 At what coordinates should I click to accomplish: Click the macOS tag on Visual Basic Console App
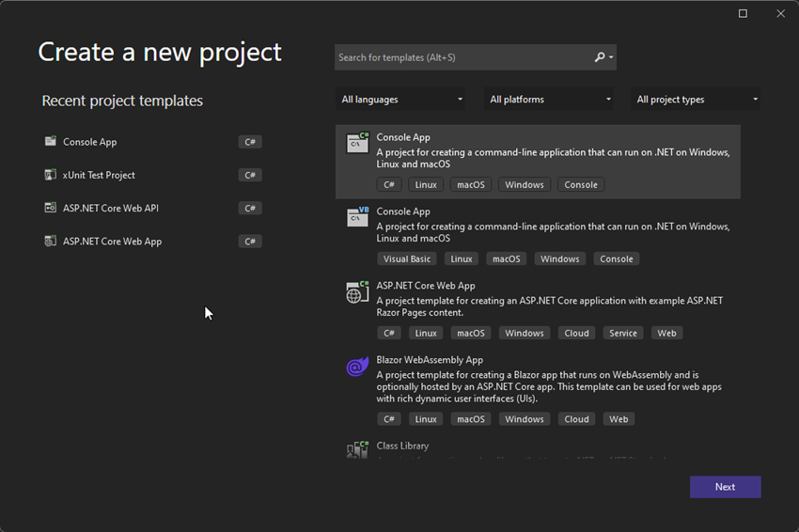click(x=506, y=258)
